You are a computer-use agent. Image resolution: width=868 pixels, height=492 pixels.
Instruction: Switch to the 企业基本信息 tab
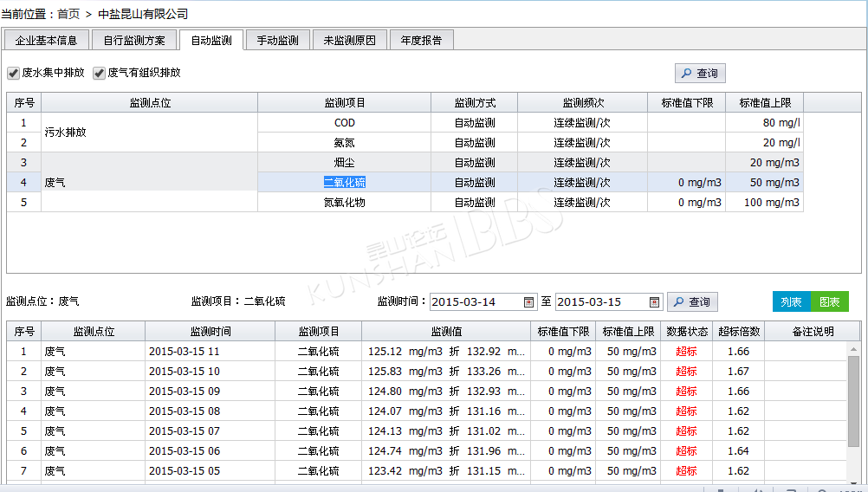pyautogui.click(x=46, y=41)
